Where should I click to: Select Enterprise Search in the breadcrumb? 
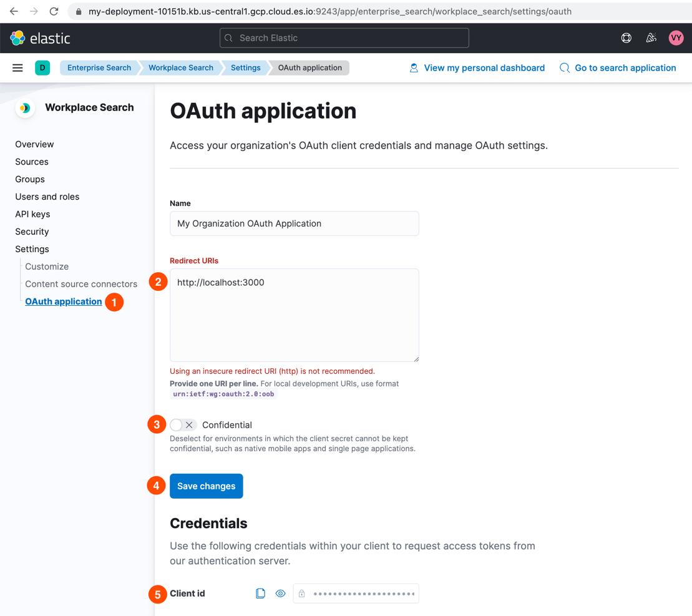[x=99, y=67]
